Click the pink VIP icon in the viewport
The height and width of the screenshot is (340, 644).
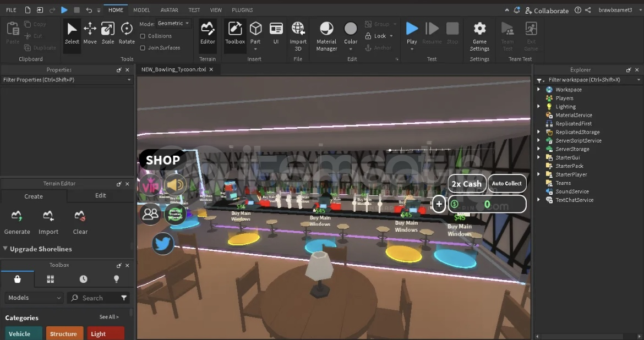click(150, 185)
